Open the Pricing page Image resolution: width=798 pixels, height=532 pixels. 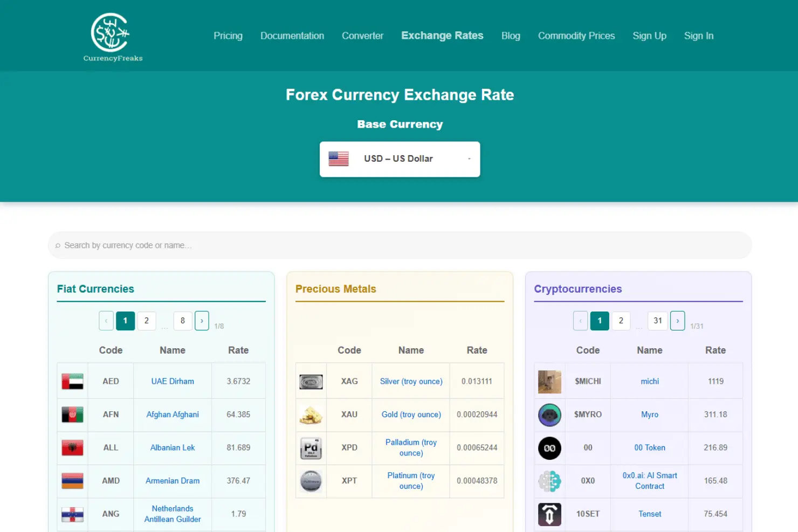228,36
